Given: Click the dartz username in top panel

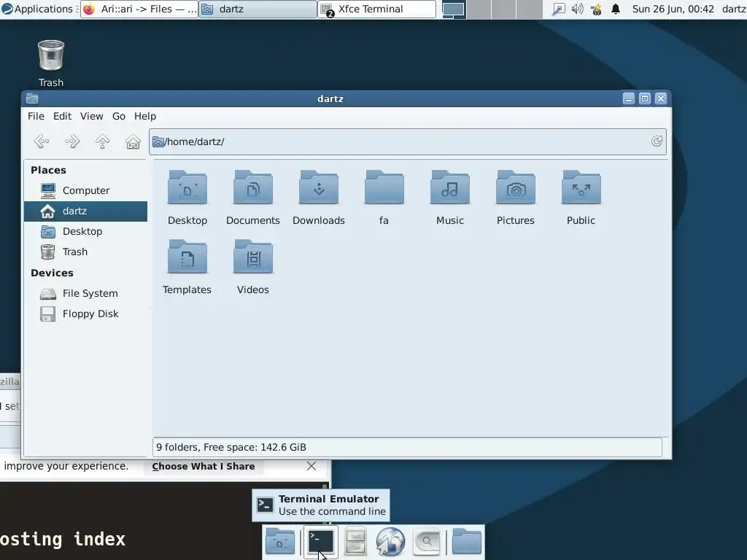Looking at the screenshot, I should (733, 9).
